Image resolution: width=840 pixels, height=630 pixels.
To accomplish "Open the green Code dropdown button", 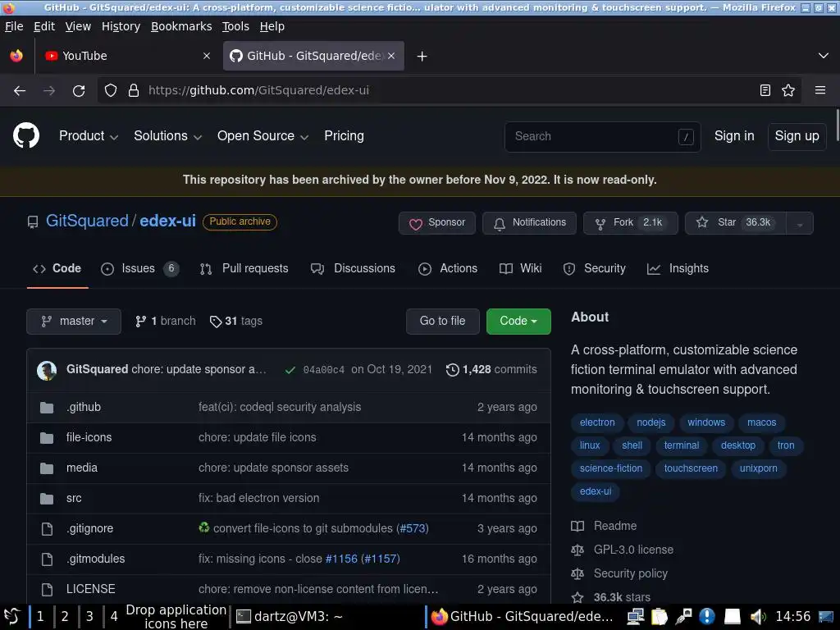I will [x=518, y=322].
